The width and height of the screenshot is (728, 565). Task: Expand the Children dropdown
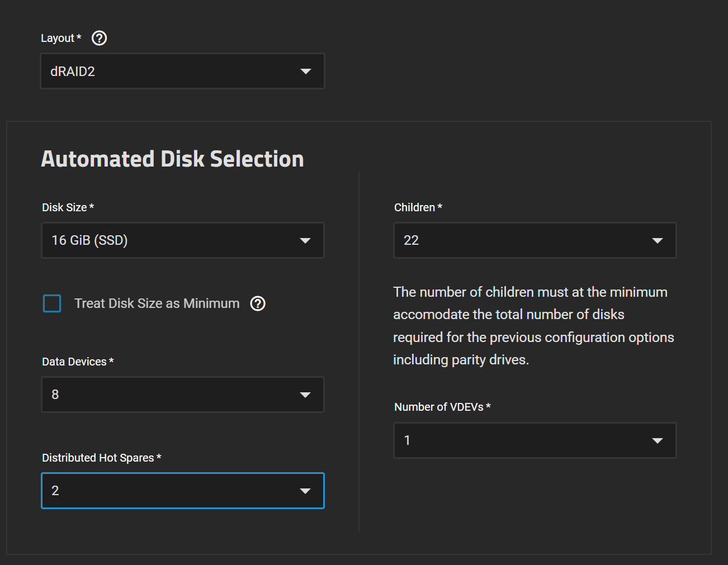(535, 240)
